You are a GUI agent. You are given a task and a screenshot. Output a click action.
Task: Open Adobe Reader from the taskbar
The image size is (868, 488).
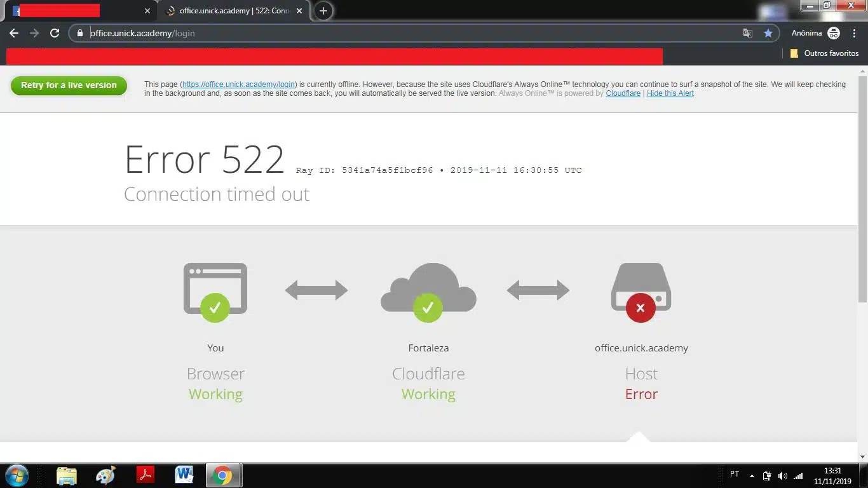tap(146, 475)
